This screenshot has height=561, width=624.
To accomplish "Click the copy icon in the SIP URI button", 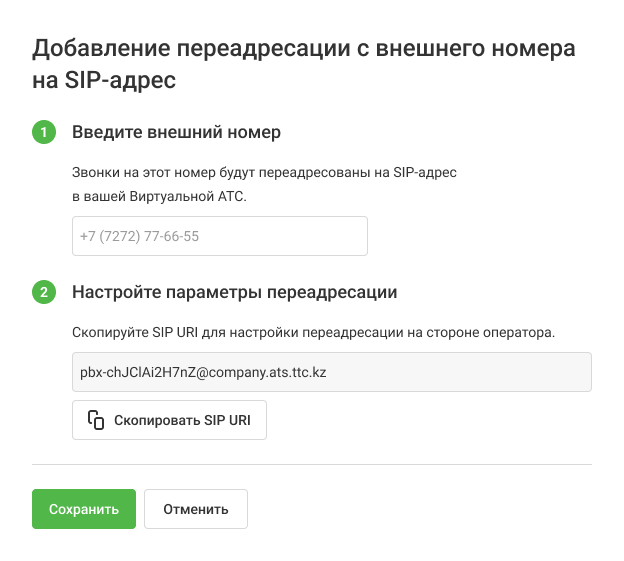I will click(x=96, y=420).
